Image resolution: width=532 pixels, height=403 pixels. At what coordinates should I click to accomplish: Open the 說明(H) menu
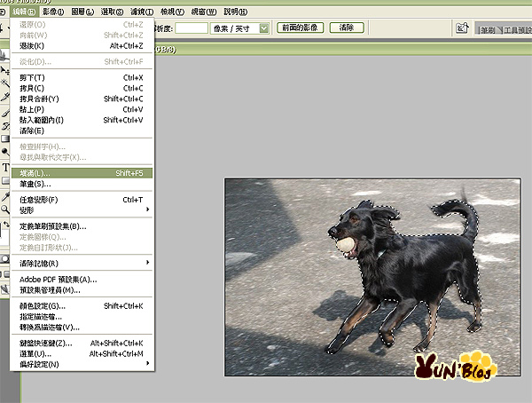point(236,12)
